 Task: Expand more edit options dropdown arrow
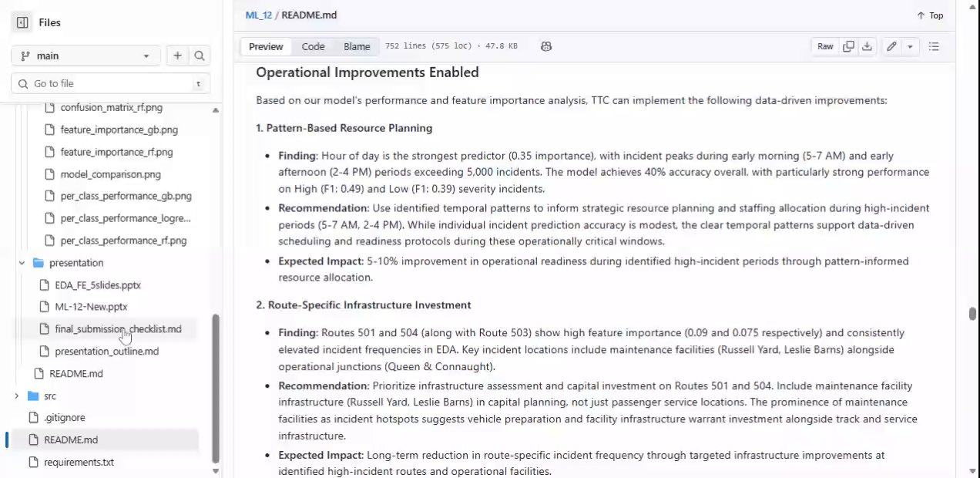tap(910, 46)
